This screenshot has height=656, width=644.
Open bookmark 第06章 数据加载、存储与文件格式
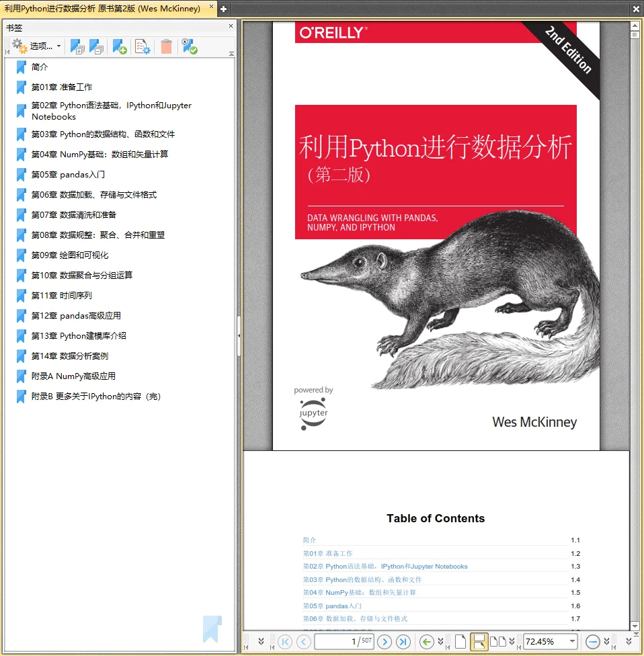coord(94,194)
